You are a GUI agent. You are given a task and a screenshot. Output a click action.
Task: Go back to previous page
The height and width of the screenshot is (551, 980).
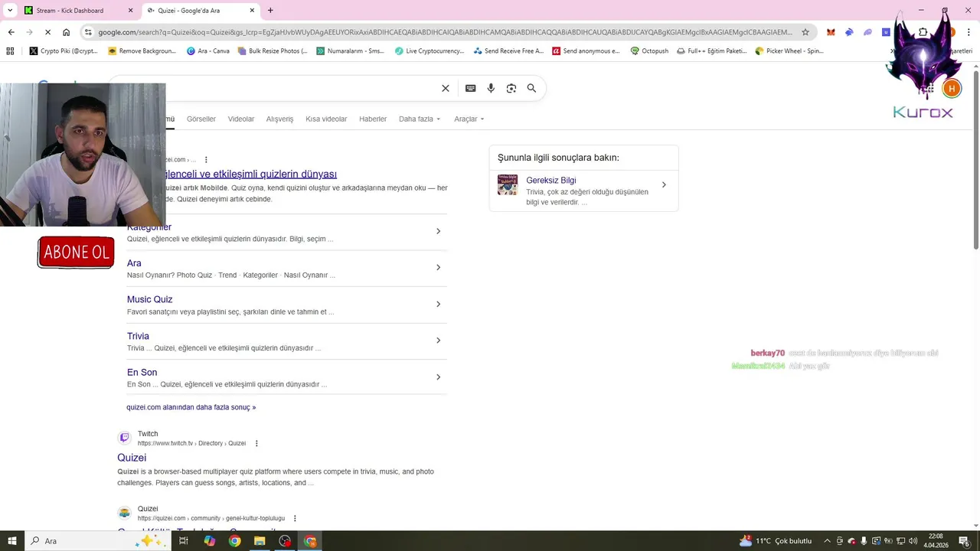click(11, 32)
